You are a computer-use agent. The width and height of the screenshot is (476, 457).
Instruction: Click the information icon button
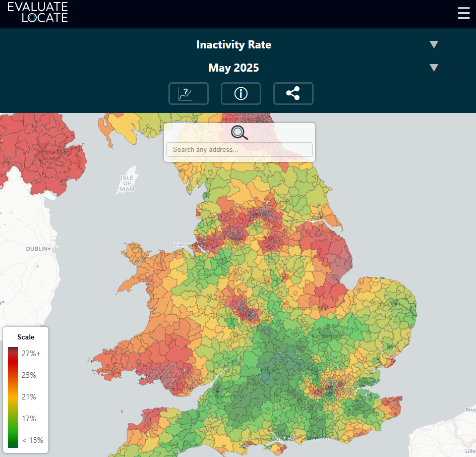point(241,94)
